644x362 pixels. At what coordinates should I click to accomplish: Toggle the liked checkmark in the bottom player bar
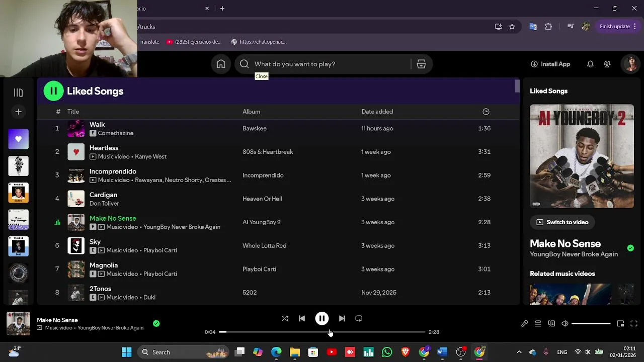point(156,324)
